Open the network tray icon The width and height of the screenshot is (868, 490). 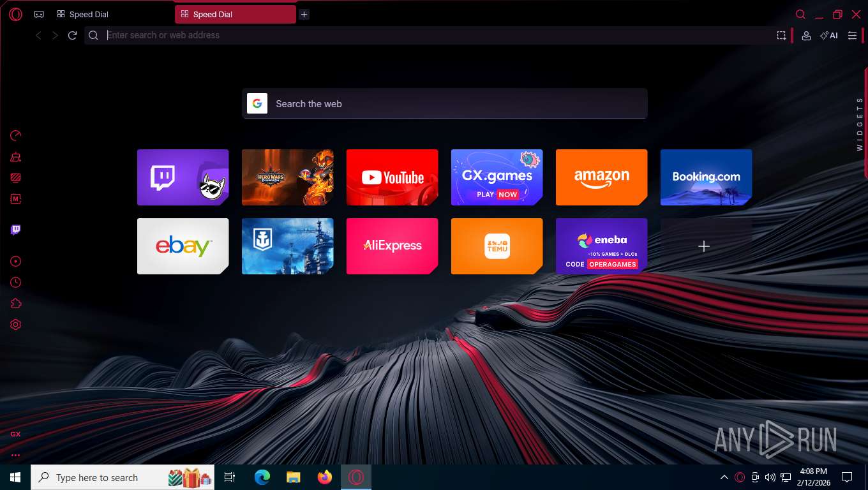(786, 477)
